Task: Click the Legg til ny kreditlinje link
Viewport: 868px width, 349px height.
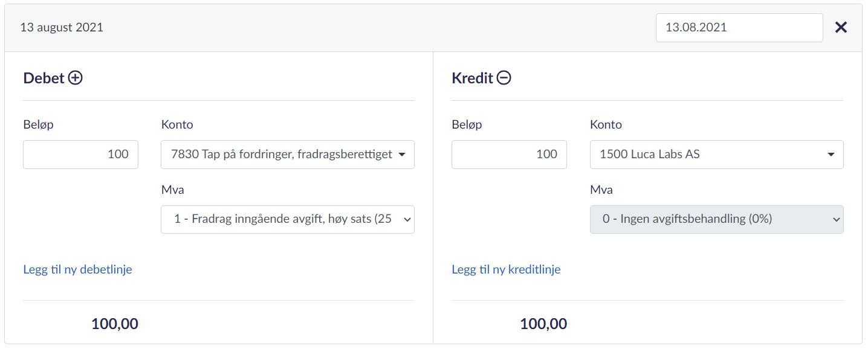Action: tap(506, 270)
